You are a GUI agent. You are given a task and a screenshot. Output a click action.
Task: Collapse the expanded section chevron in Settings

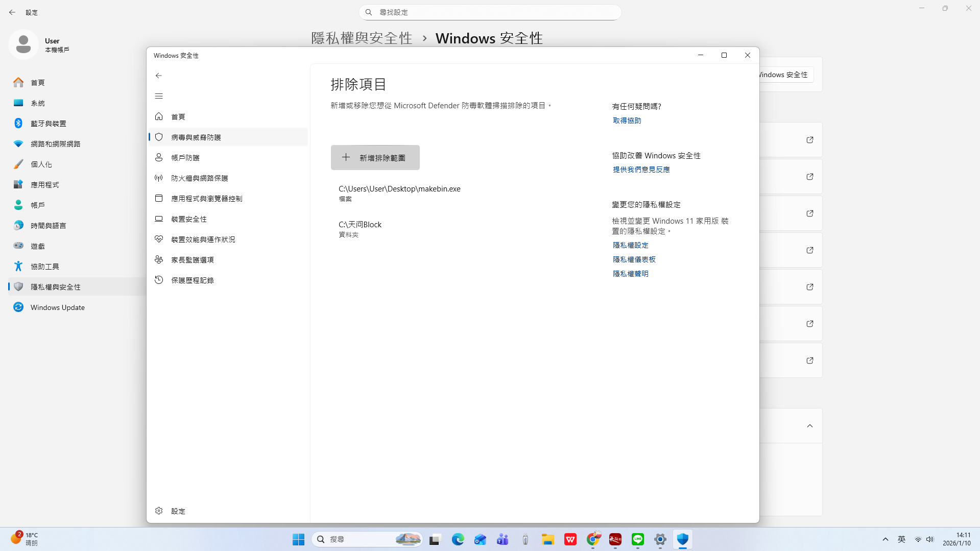click(809, 426)
